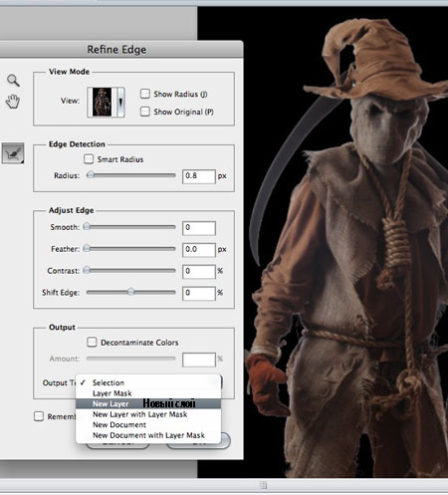Screen dimensions: 448x495
Task: Click the Shift Edge percentage field
Action: pos(199,293)
